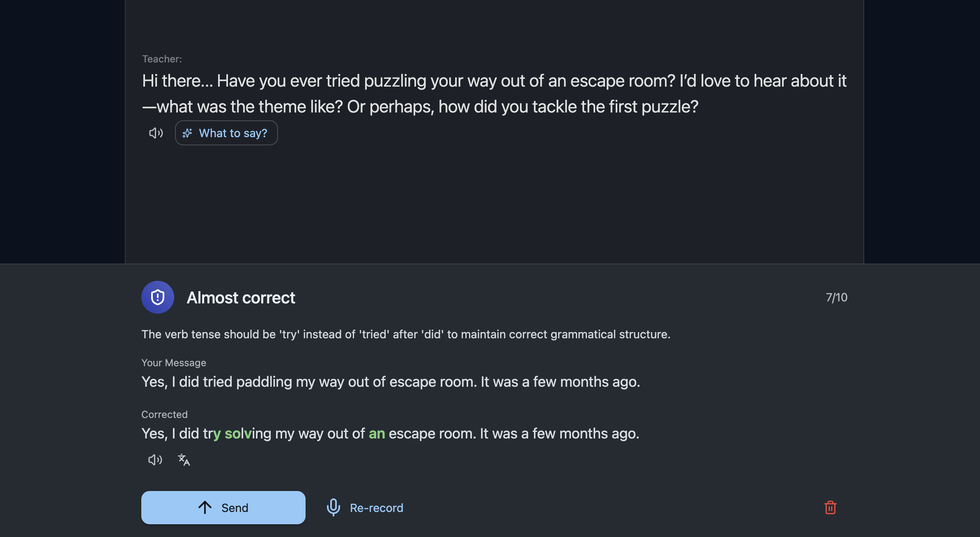The image size is (980, 537).
Task: Click the sparkle icon in What to say
Action: [x=187, y=133]
